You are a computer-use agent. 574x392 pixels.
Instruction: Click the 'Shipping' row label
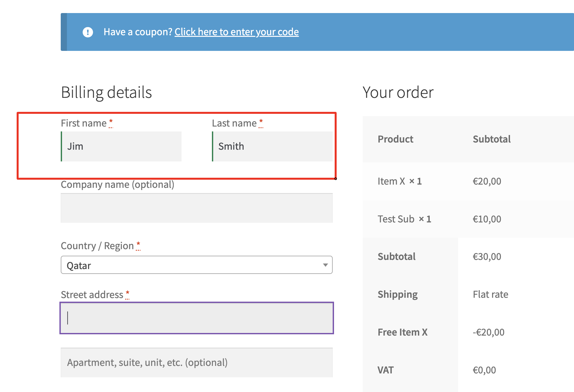(398, 294)
